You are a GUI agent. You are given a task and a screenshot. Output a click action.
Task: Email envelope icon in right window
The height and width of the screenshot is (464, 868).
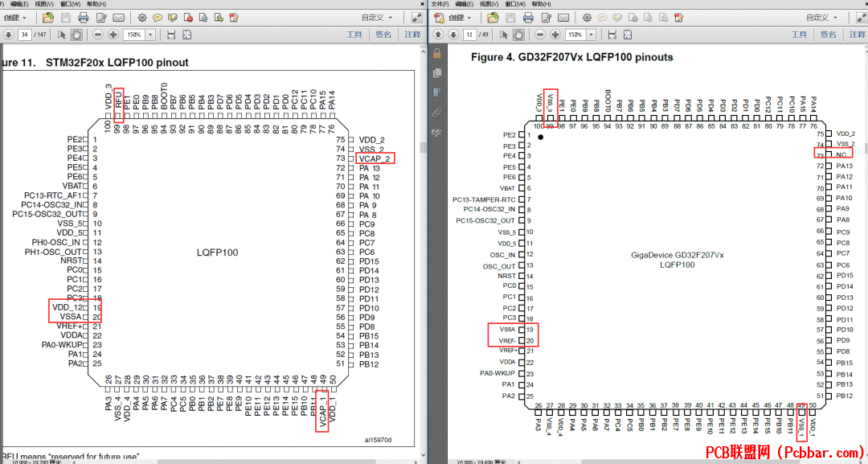(x=563, y=18)
